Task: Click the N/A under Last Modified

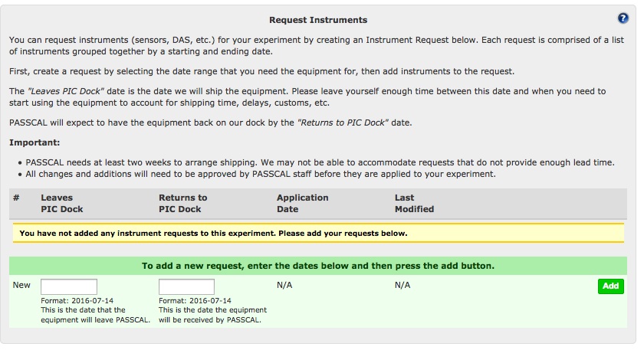Action: point(402,285)
